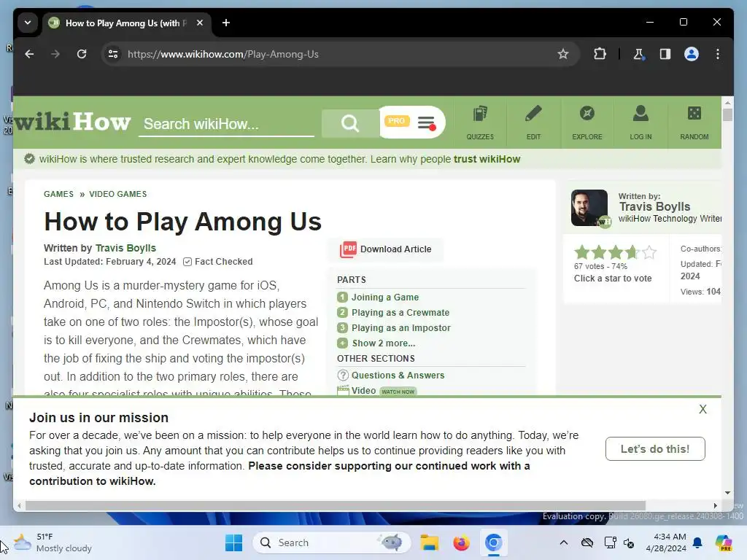The image size is (747, 560).
Task: Open the clock and date panel
Action: [665, 542]
